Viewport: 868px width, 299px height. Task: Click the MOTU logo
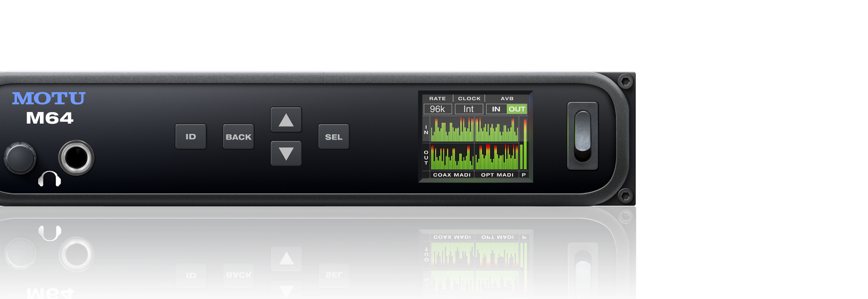tap(49, 98)
